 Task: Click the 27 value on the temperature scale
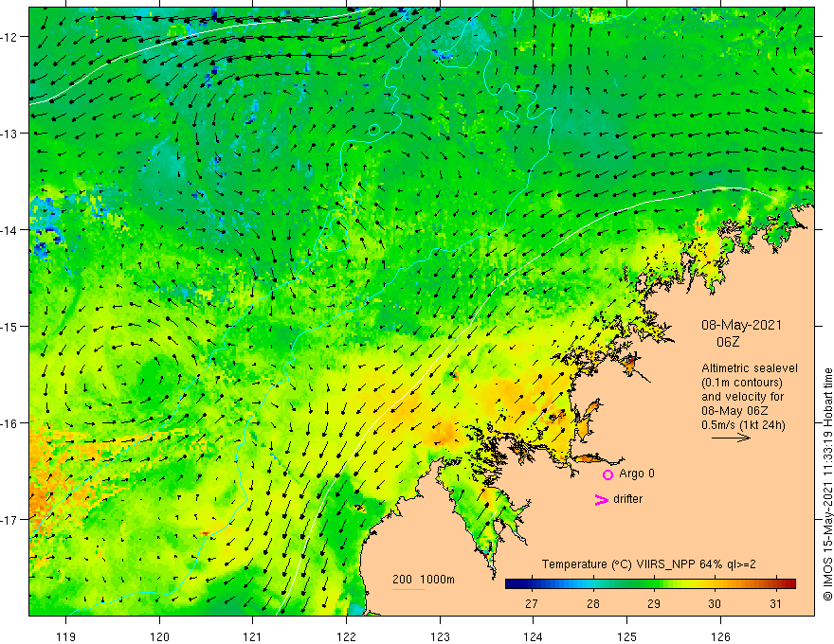531,603
